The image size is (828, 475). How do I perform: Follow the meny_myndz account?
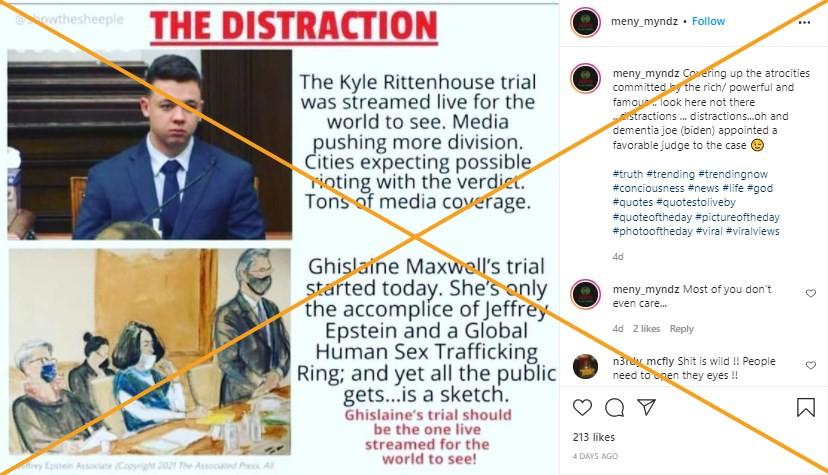708,21
